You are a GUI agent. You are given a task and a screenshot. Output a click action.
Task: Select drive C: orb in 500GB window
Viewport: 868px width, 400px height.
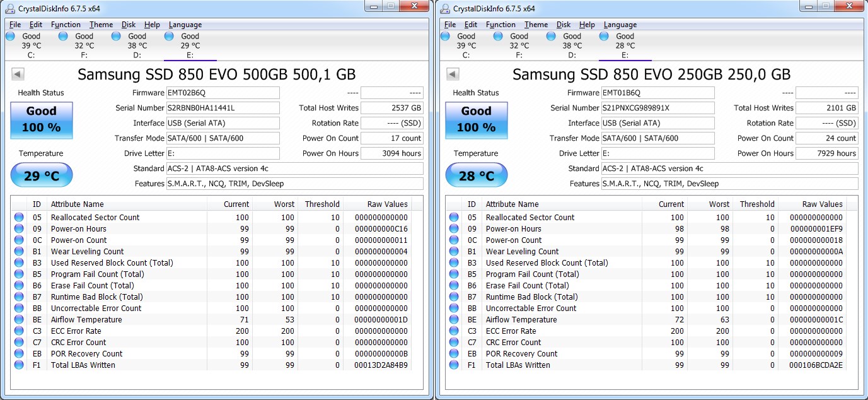[10, 37]
